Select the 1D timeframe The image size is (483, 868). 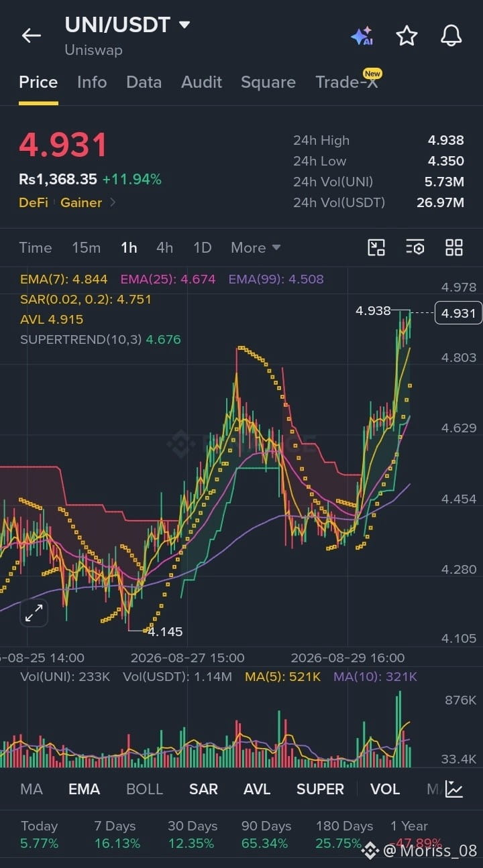point(203,247)
